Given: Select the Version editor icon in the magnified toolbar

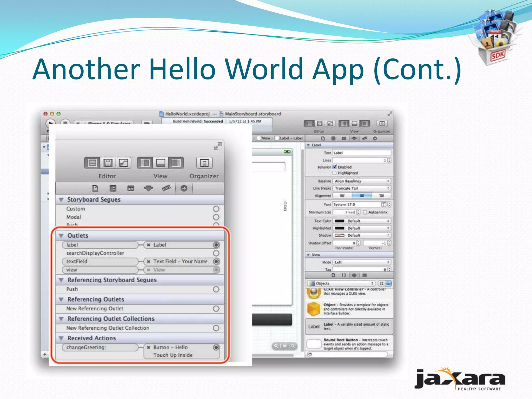Looking at the screenshot, I should click(123, 163).
